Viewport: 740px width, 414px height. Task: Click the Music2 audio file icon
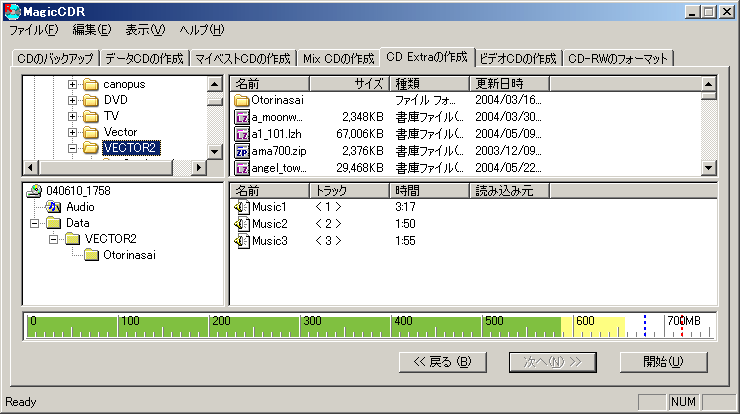tap(242, 224)
